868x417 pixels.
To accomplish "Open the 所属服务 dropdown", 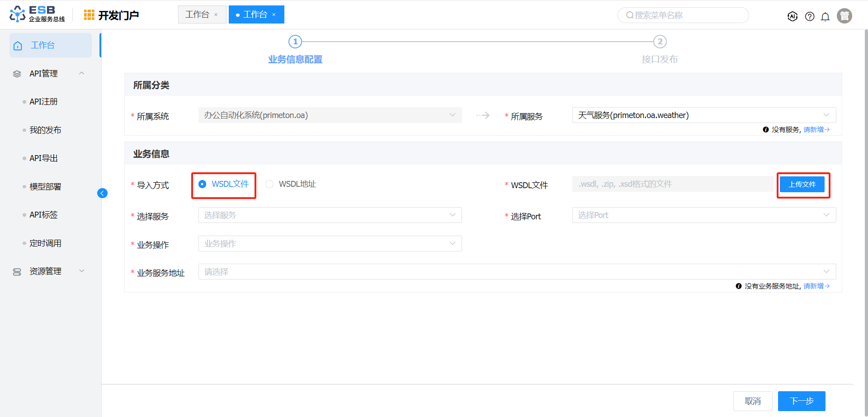I will point(703,115).
